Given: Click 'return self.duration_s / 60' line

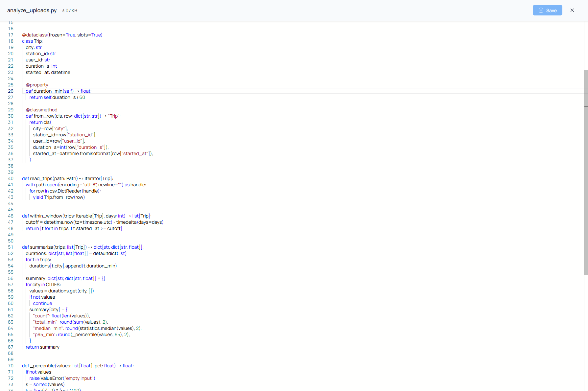Looking at the screenshot, I should pyautogui.click(x=57, y=97).
